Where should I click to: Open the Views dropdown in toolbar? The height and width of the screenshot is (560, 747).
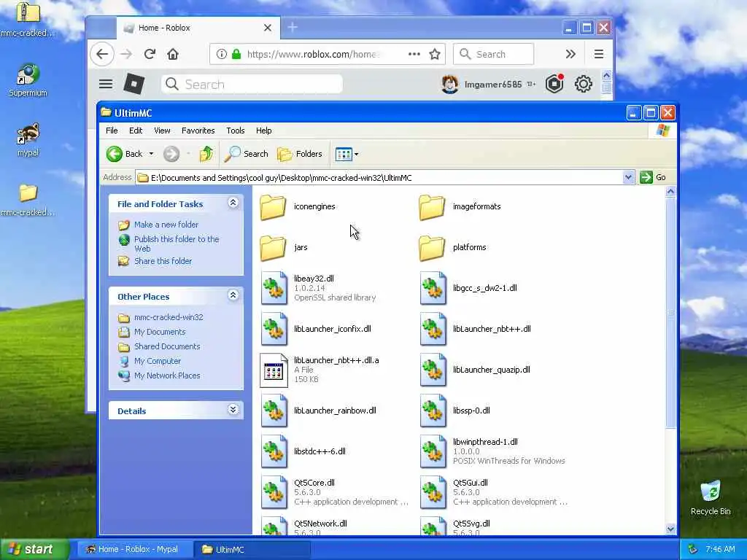[x=347, y=154]
